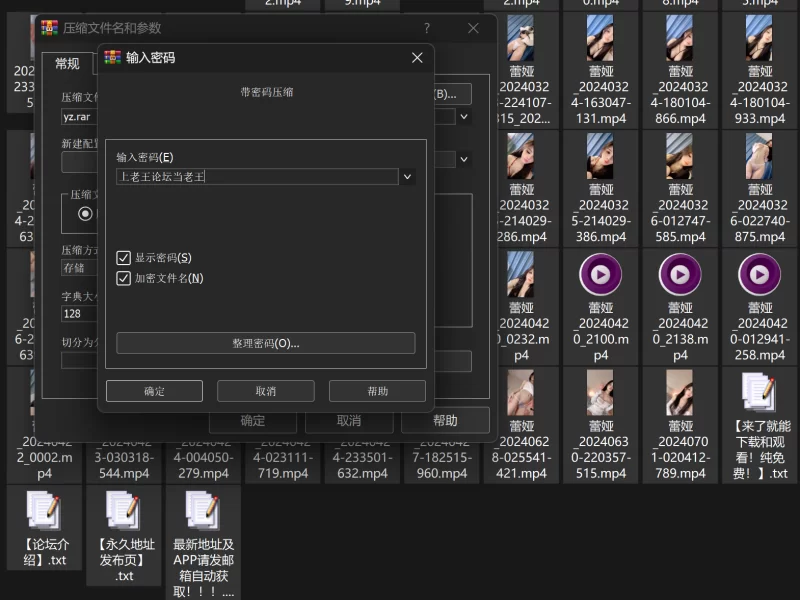Click into the 输入密码(E) password text field
This screenshot has height=600, width=800.
(257, 177)
